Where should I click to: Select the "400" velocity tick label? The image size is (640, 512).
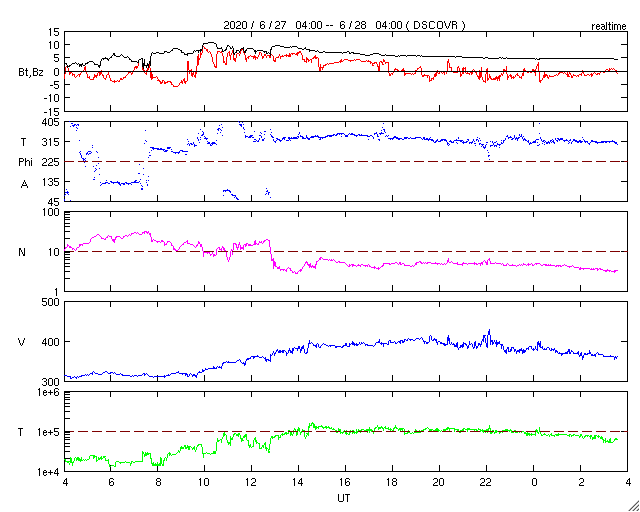pyautogui.click(x=51, y=342)
